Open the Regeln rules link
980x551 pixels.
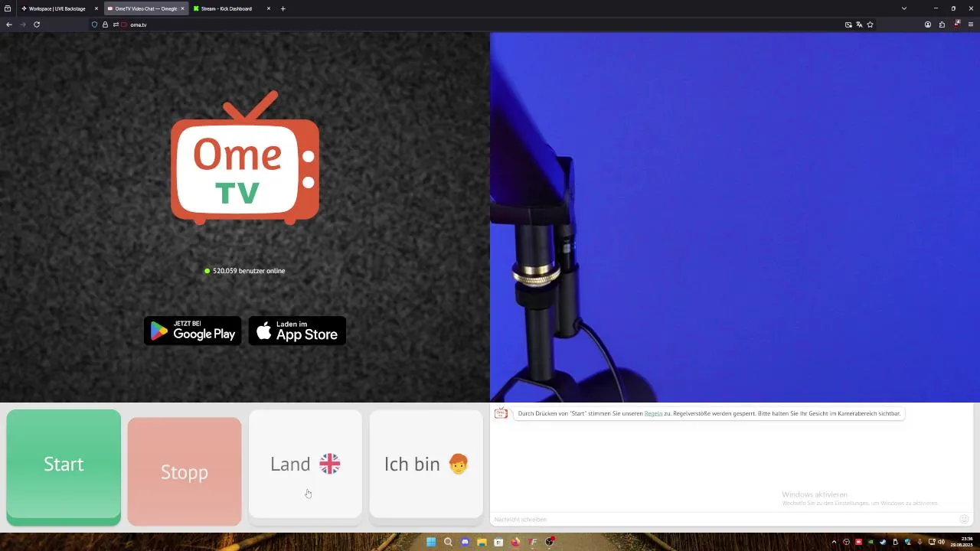[x=653, y=413]
